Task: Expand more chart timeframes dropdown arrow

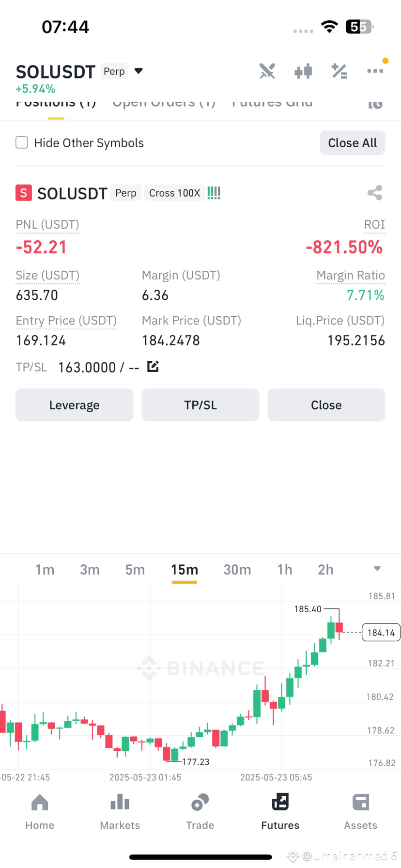Action: [377, 569]
